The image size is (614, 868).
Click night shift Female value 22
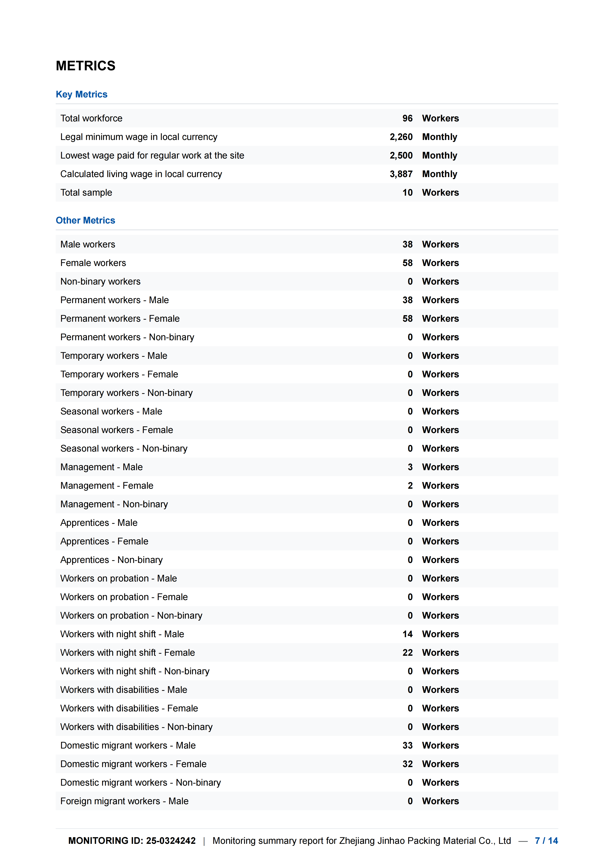pyautogui.click(x=407, y=652)
